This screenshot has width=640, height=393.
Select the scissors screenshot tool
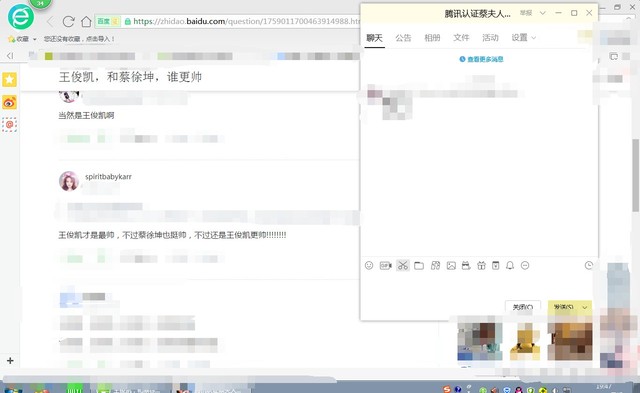tap(403, 266)
